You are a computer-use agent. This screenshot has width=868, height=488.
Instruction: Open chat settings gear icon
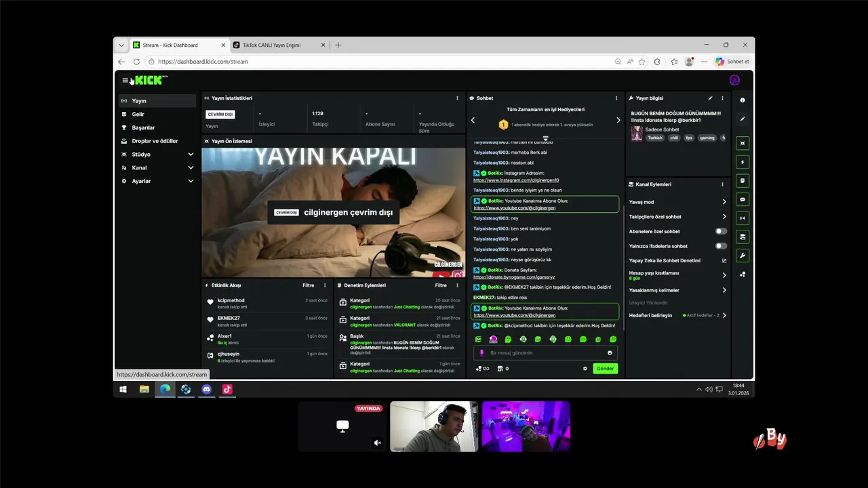585,369
